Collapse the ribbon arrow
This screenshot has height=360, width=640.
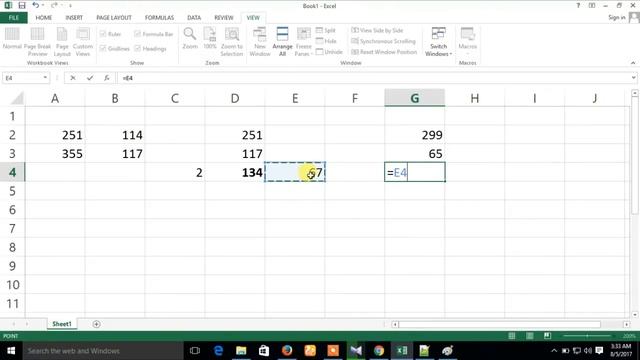[x=633, y=63]
